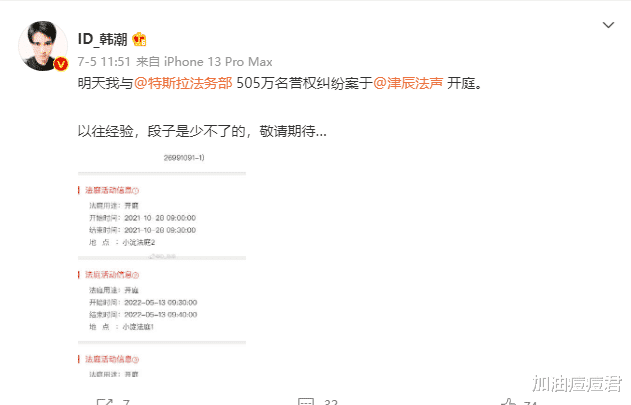Viewport: 631px width, 405px height.
Task: Click the iPhone 13 Pro Max source text
Action: [x=218, y=62]
